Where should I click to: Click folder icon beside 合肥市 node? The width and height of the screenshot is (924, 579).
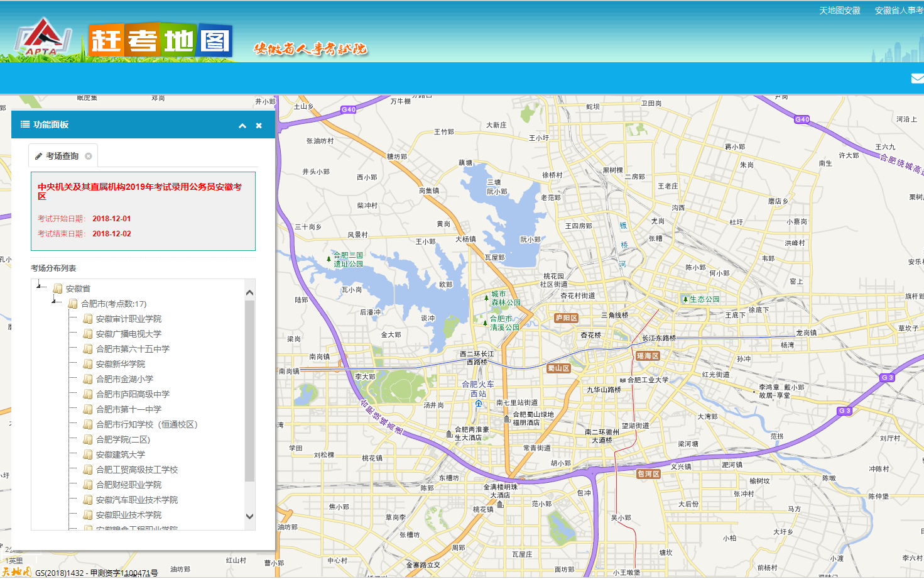click(73, 304)
